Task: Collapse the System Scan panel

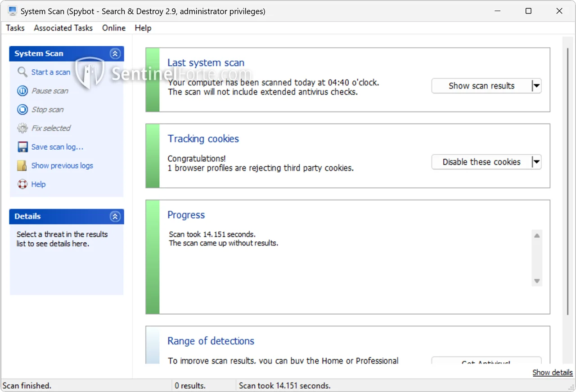Action: (115, 53)
